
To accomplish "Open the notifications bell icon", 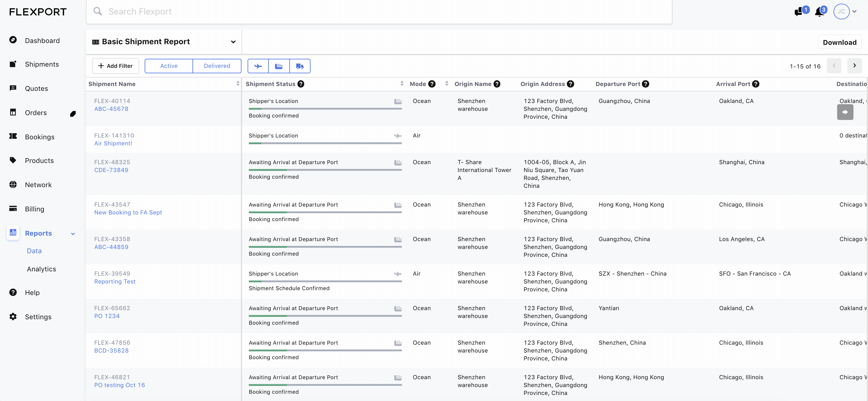I will click(x=819, y=12).
